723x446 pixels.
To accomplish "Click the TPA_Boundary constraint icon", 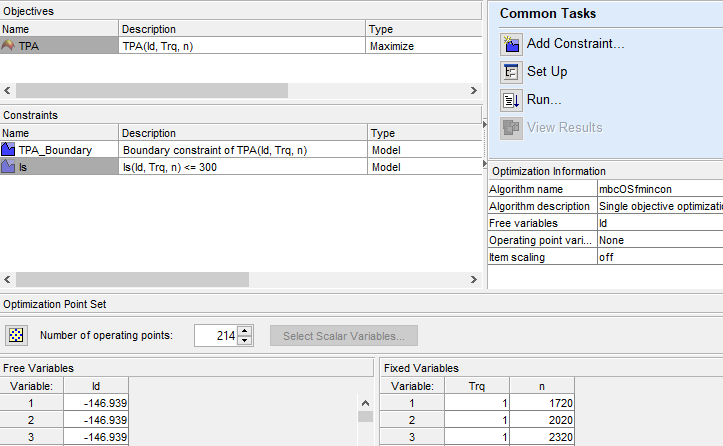I will point(9,150).
